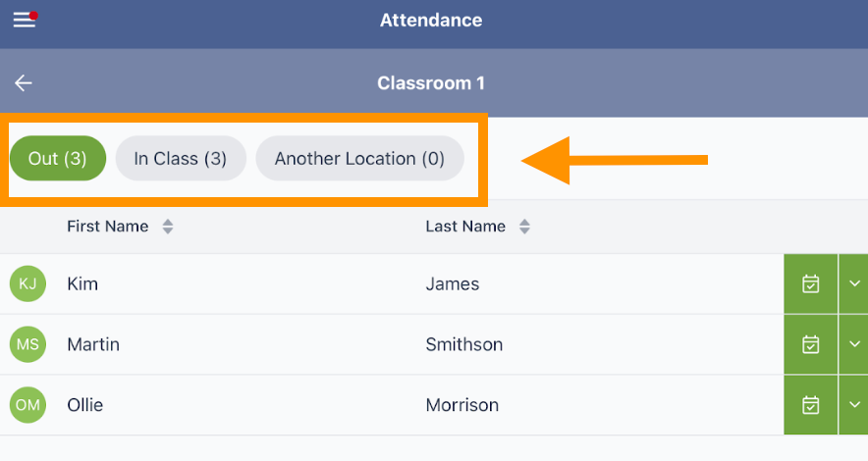
Task: Show the Another Location (0) filter
Action: click(x=359, y=159)
